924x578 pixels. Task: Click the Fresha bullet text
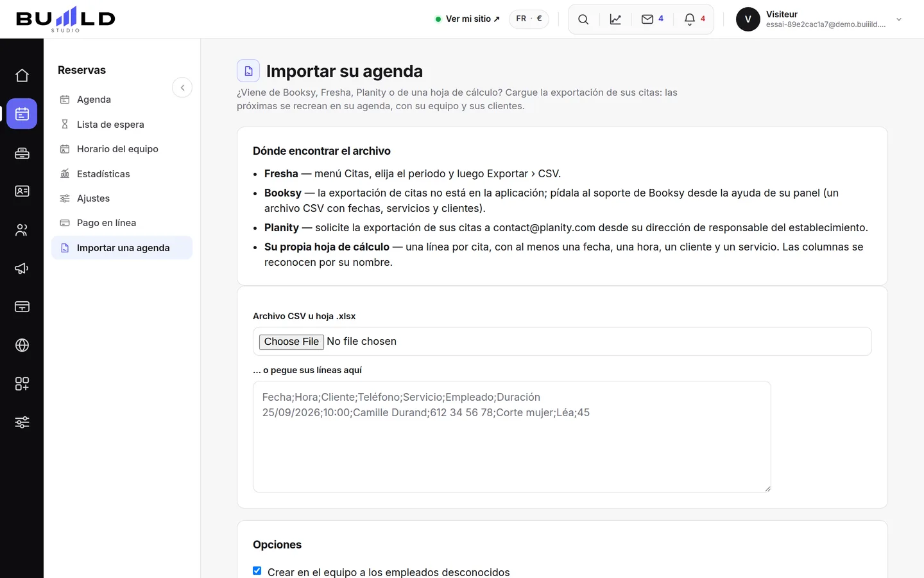[413, 173]
